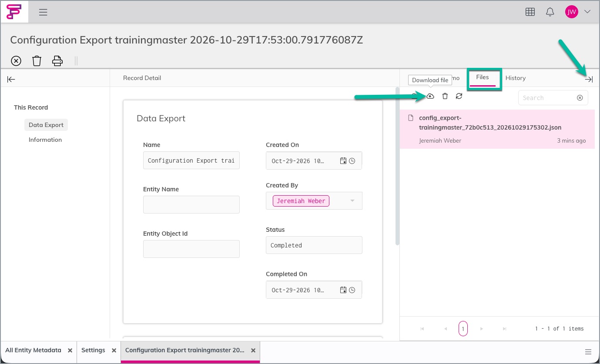Click the file document icon next to config_export
600x364 pixels.
tap(410, 118)
